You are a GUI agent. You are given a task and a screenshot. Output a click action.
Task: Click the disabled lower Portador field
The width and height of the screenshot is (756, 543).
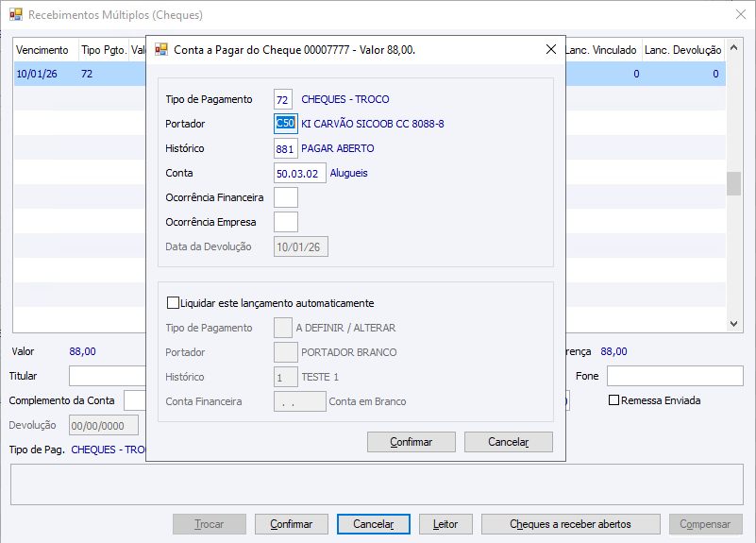coord(285,352)
